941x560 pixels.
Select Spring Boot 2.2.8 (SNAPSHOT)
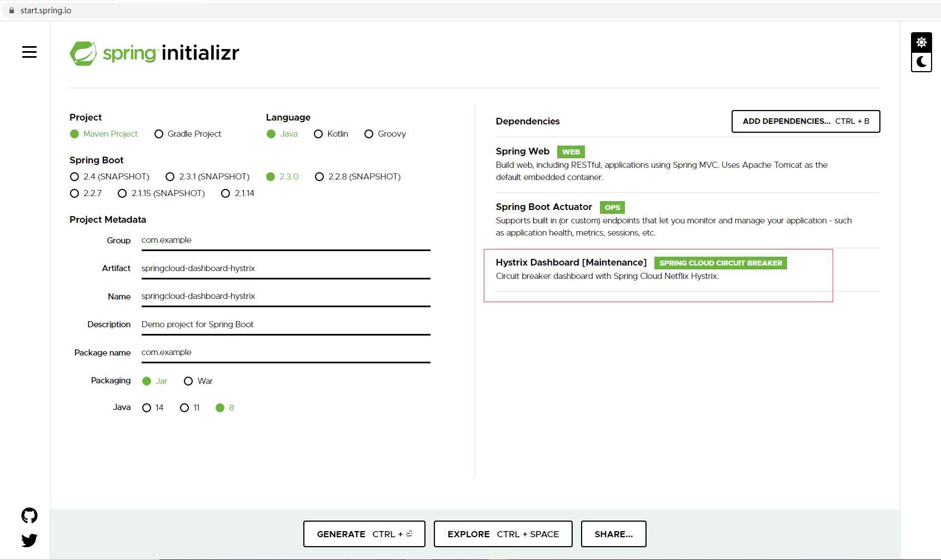[358, 177]
